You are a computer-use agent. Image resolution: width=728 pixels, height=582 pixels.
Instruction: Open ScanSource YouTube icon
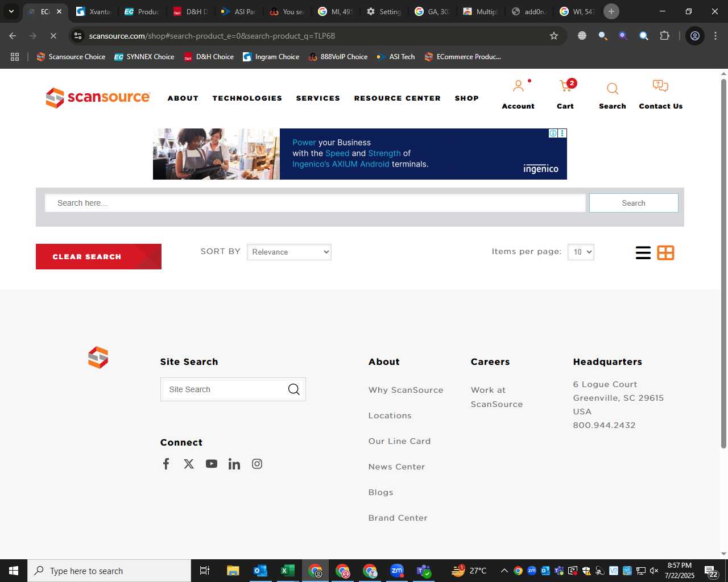click(x=212, y=464)
